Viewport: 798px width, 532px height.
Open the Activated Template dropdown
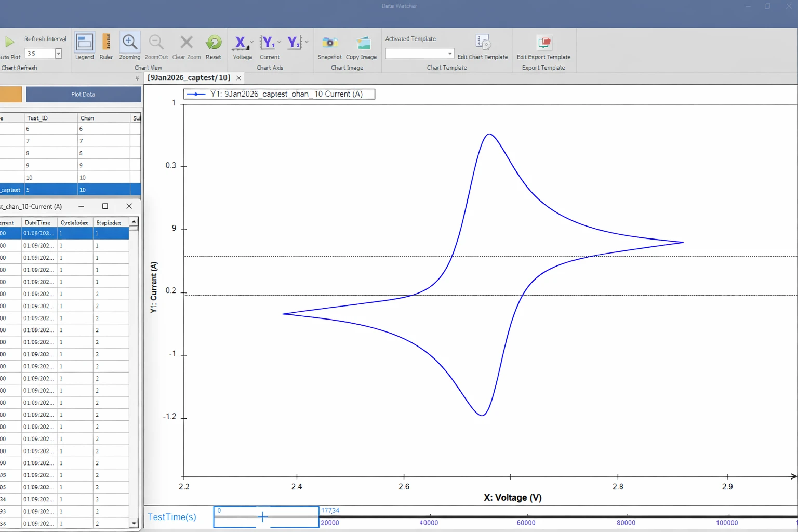pos(450,54)
